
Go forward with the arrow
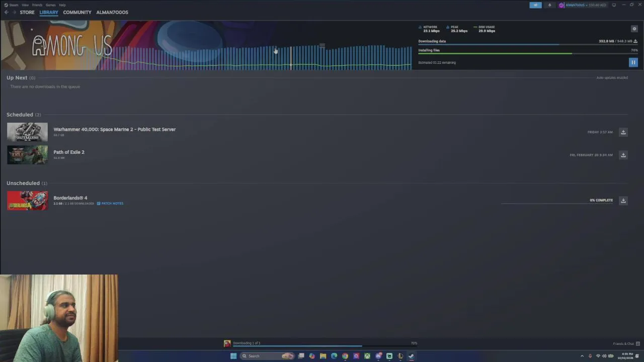[x=14, y=12]
